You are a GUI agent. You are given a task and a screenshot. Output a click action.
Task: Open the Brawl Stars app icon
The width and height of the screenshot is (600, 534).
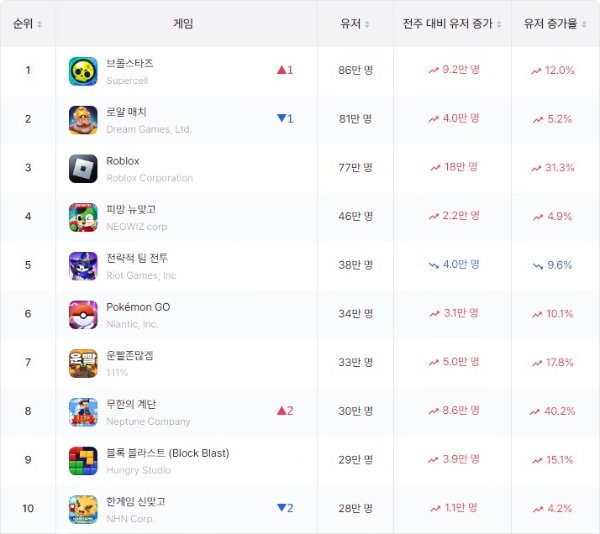[x=83, y=71]
